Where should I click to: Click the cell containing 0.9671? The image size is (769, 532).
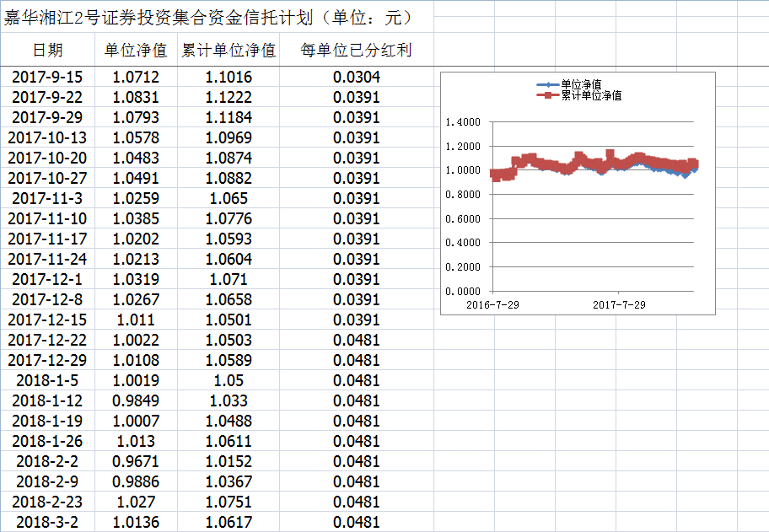click(136, 461)
